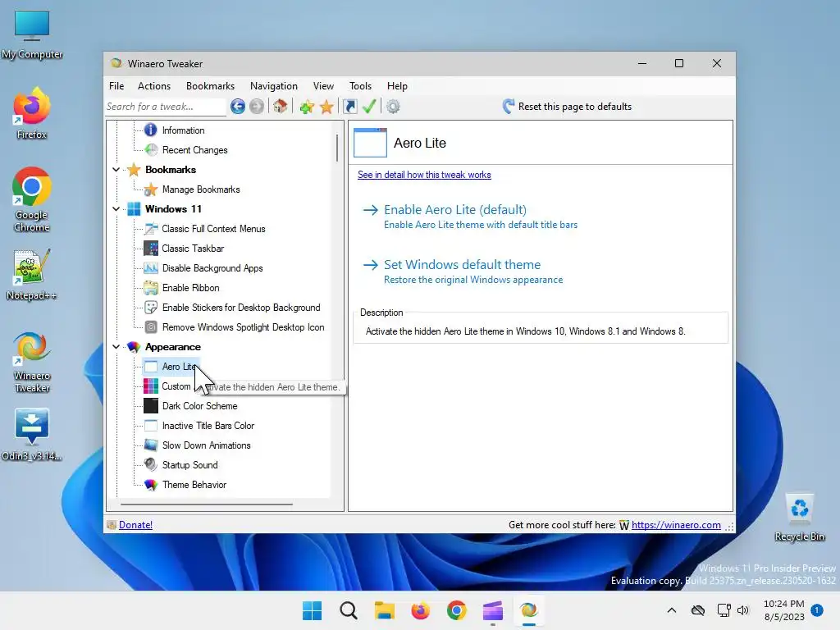The height and width of the screenshot is (630, 840).
Task: Show hidden system tray icons chevron
Action: (x=671, y=610)
